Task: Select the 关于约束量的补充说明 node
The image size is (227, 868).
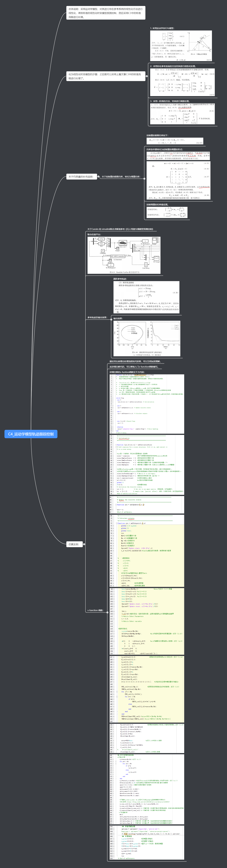Action: (82, 176)
